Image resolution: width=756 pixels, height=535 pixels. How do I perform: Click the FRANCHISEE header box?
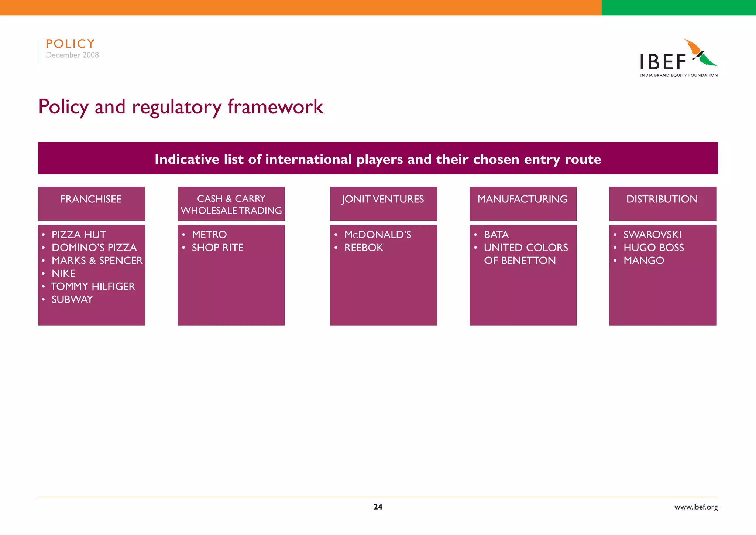[91, 203]
